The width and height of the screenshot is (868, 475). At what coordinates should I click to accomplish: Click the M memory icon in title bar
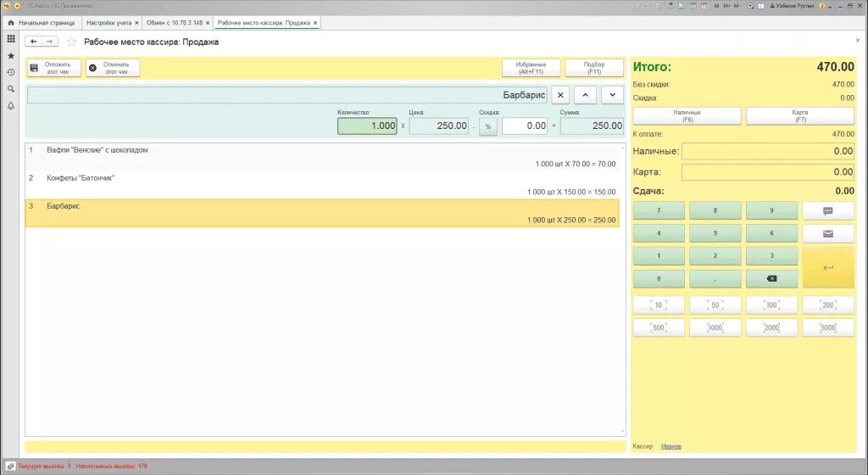pyautogui.click(x=717, y=6)
